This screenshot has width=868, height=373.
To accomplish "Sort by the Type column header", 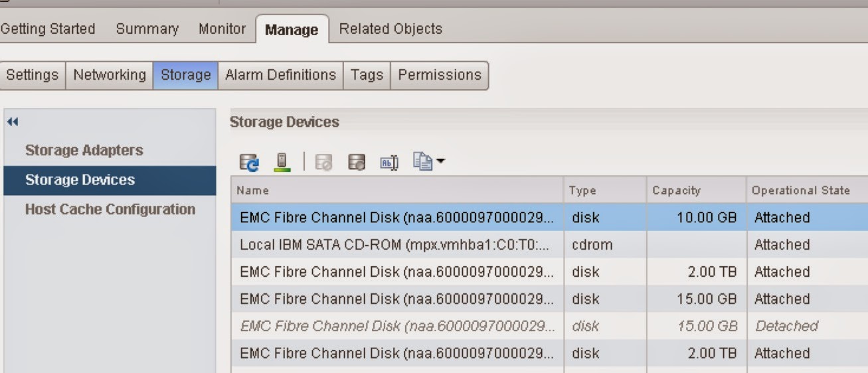I will click(604, 190).
